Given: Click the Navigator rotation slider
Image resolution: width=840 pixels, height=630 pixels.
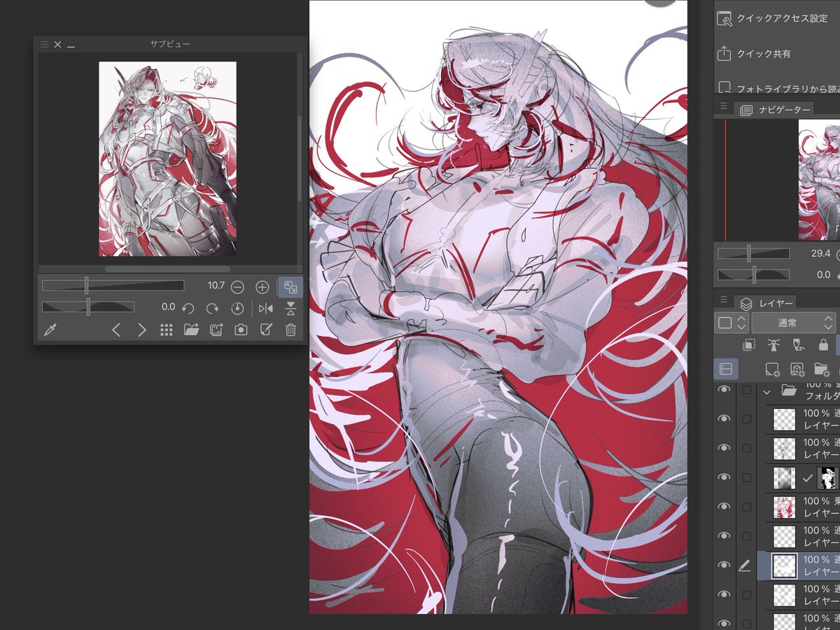Looking at the screenshot, I should pos(753,275).
